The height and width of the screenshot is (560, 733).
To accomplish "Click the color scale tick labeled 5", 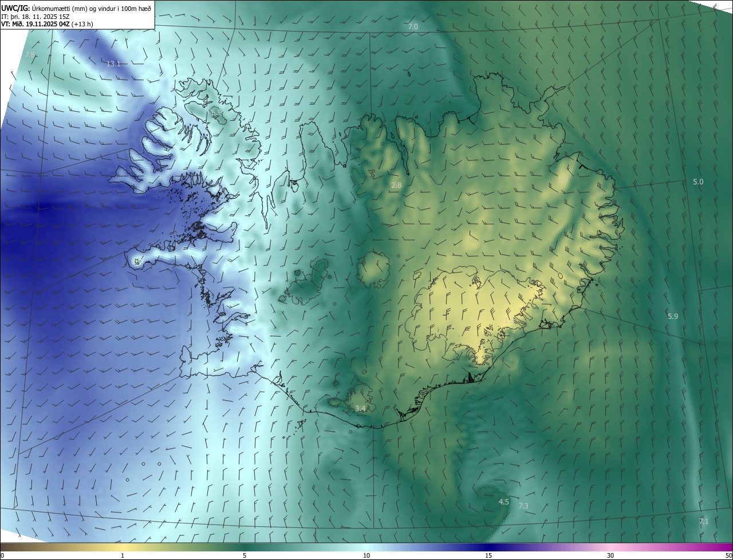I will [x=245, y=555].
